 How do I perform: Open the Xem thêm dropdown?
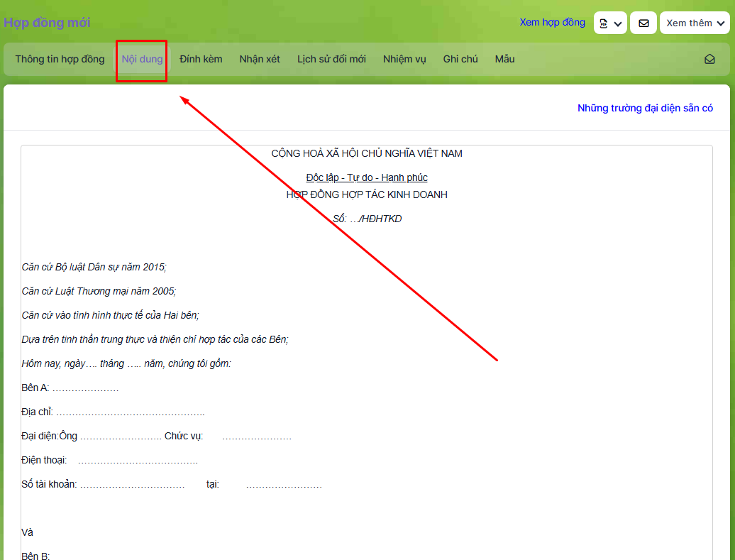[x=695, y=23]
